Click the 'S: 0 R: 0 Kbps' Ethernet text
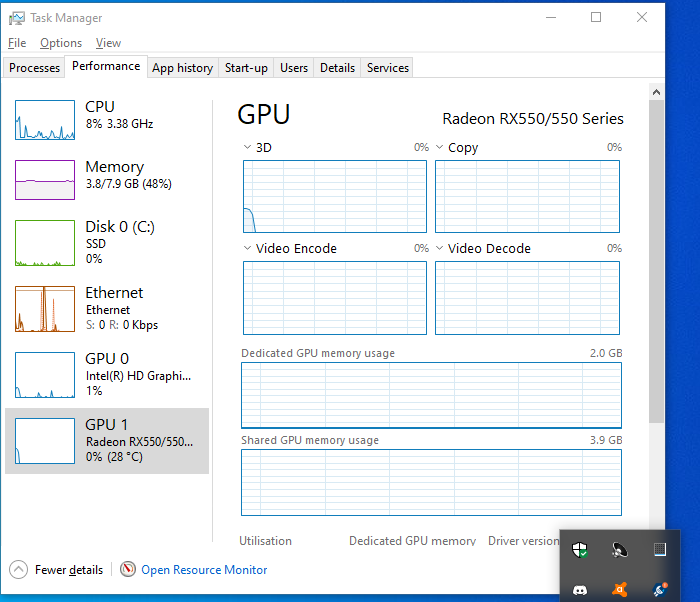This screenshot has height=602, width=700. 122,325
